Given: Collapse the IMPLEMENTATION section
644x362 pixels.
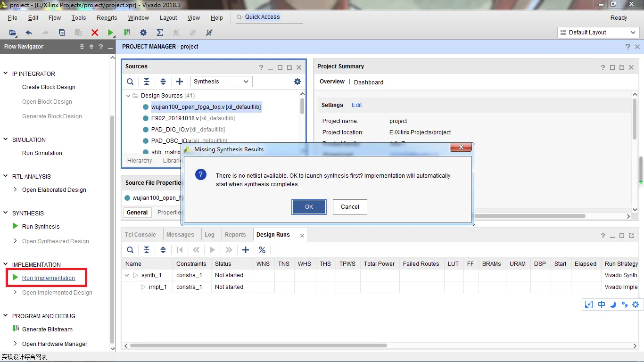Looking at the screenshot, I should point(6,264).
